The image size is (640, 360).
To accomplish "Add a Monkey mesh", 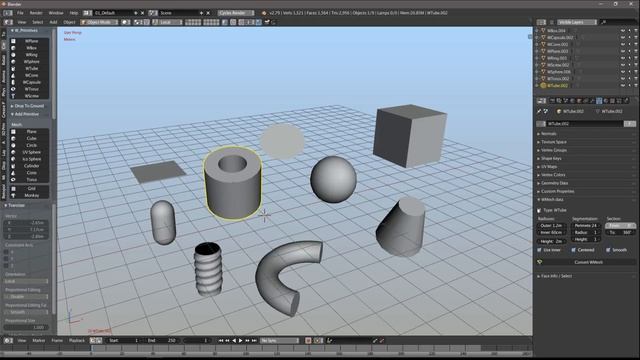I will (29, 196).
